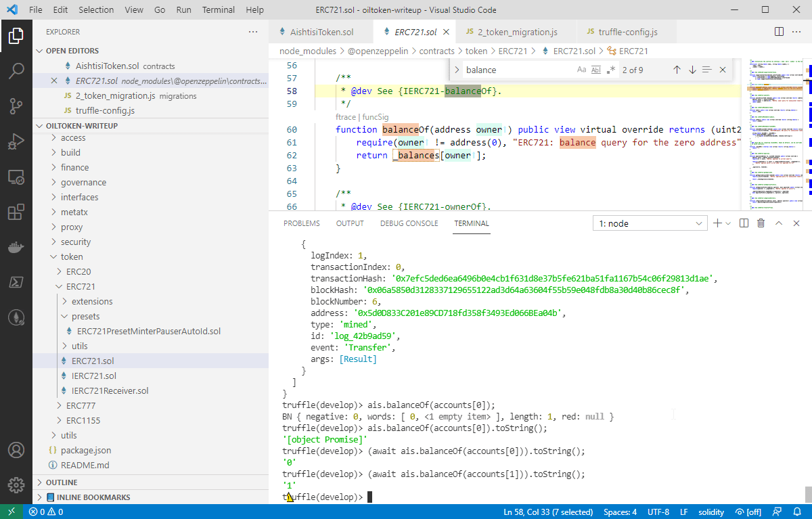Expand Toggle Replace chevron in find widget

[x=456, y=70]
